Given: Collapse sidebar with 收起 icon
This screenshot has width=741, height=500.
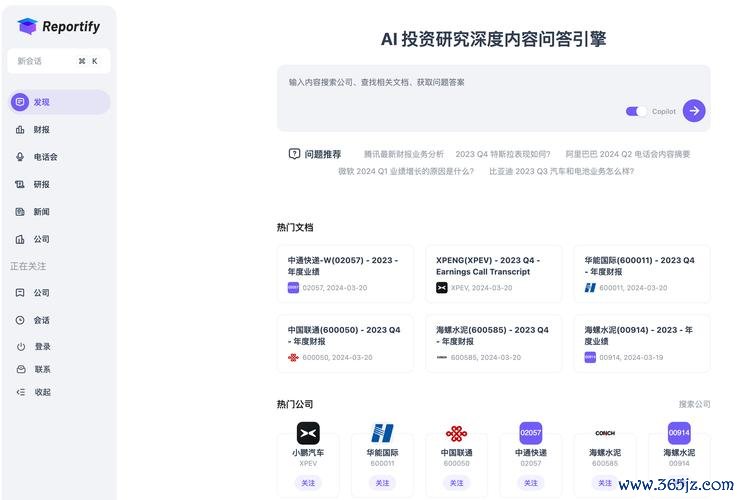Looking at the screenshot, I should [21, 392].
